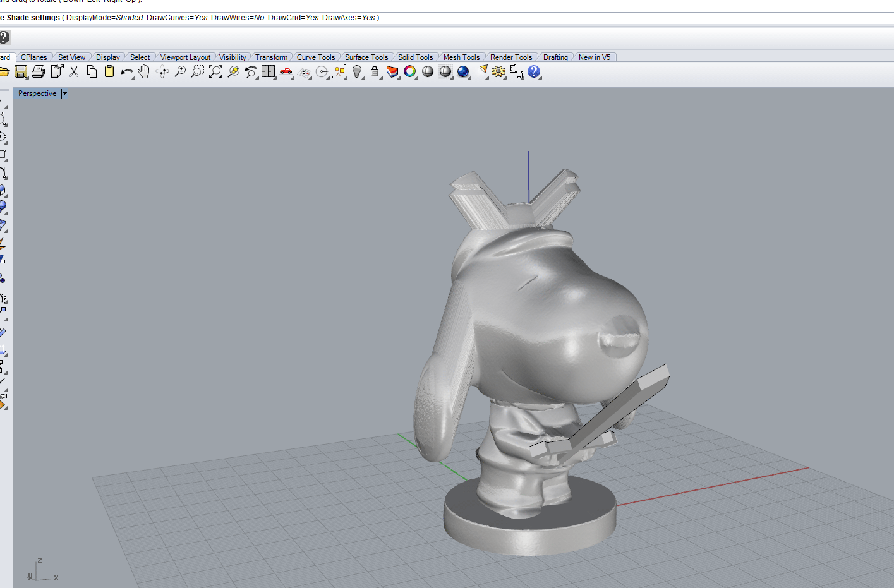Select the Fillet curves arc tool in sidebar
The height and width of the screenshot is (588, 894).
pos(3,173)
